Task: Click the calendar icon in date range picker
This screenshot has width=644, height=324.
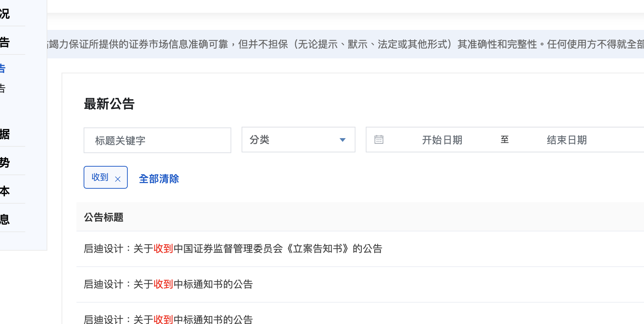Action: coord(379,140)
